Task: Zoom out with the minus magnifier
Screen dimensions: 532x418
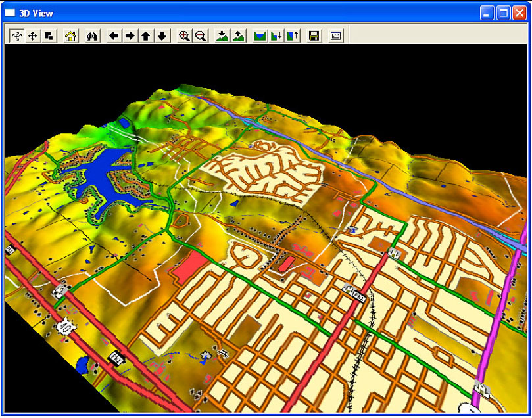Action: [201, 36]
